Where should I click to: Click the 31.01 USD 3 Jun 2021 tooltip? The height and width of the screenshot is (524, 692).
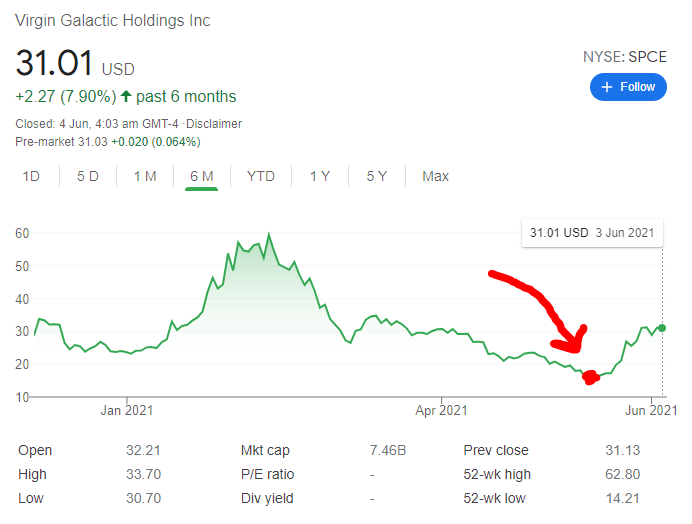tap(592, 233)
